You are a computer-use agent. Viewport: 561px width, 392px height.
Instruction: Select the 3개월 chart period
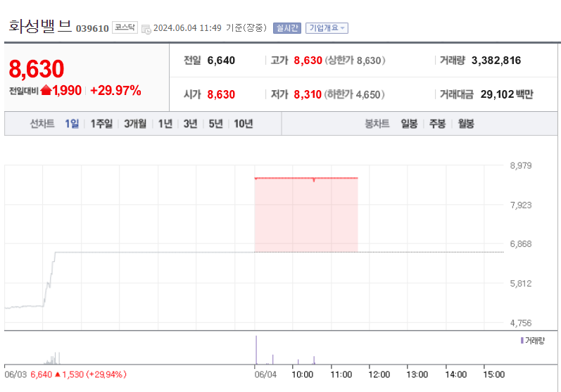click(x=135, y=124)
